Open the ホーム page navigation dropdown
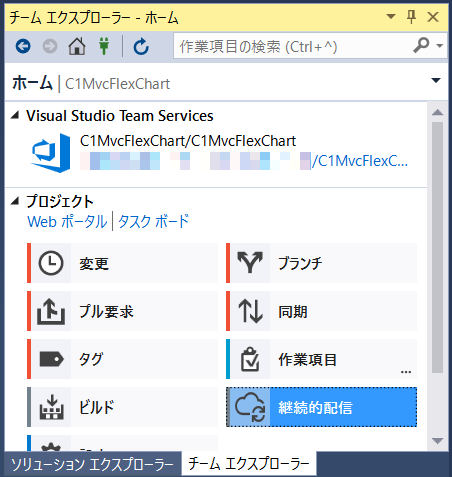The height and width of the screenshot is (477, 452). [x=436, y=80]
